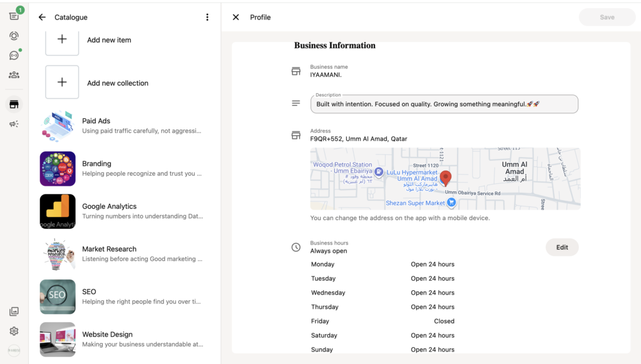Open the megaphone advertise icon
The height and width of the screenshot is (364, 641).
[x=14, y=124]
